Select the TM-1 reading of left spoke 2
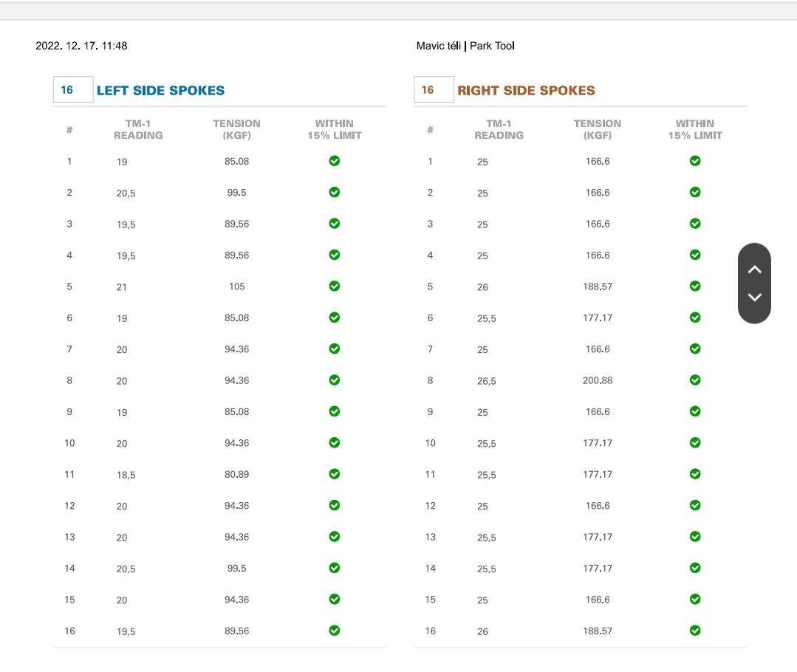Viewport: 797px width, 672px height. 126,193
